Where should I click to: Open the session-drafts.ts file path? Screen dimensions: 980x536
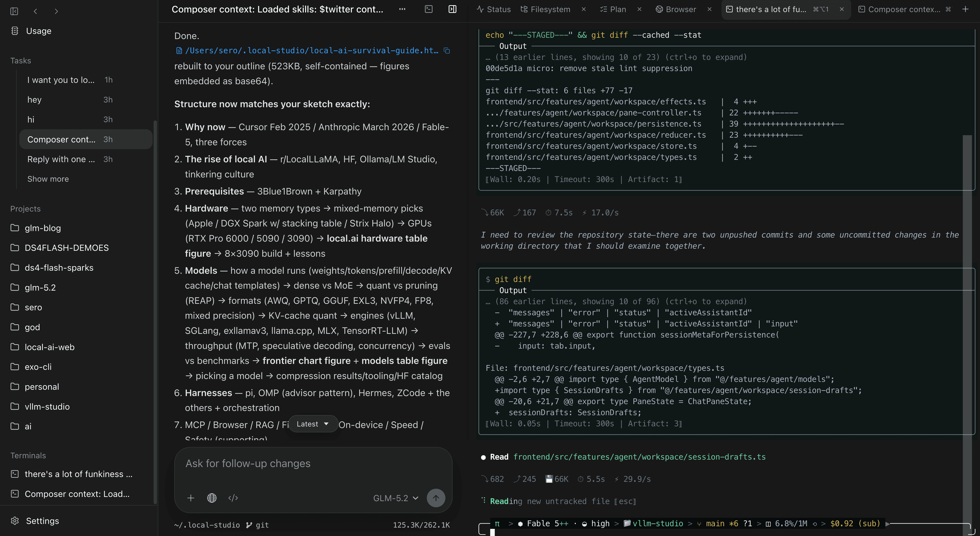[x=639, y=457]
